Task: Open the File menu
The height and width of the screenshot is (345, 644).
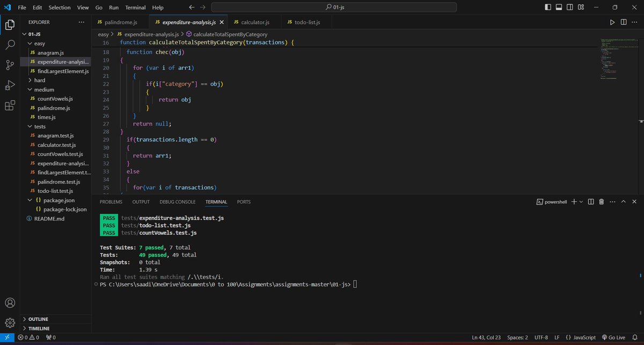Action: pos(22,8)
